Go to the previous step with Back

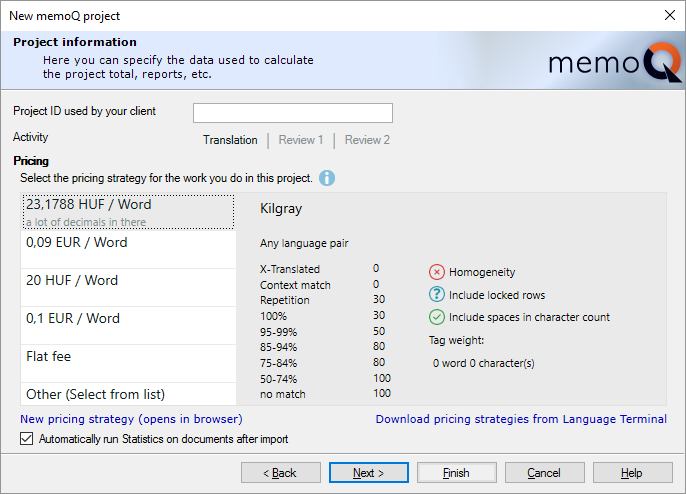280,473
